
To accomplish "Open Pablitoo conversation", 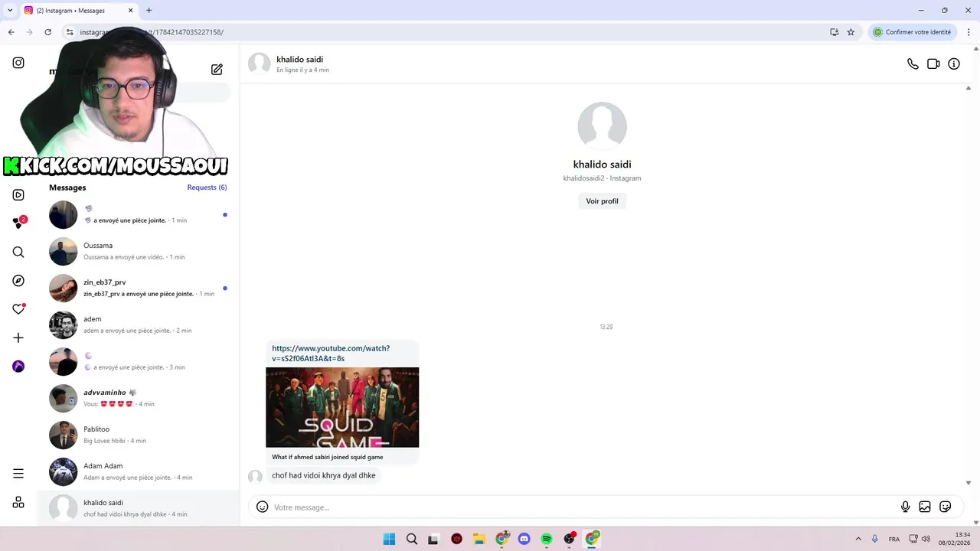I will tap(138, 435).
